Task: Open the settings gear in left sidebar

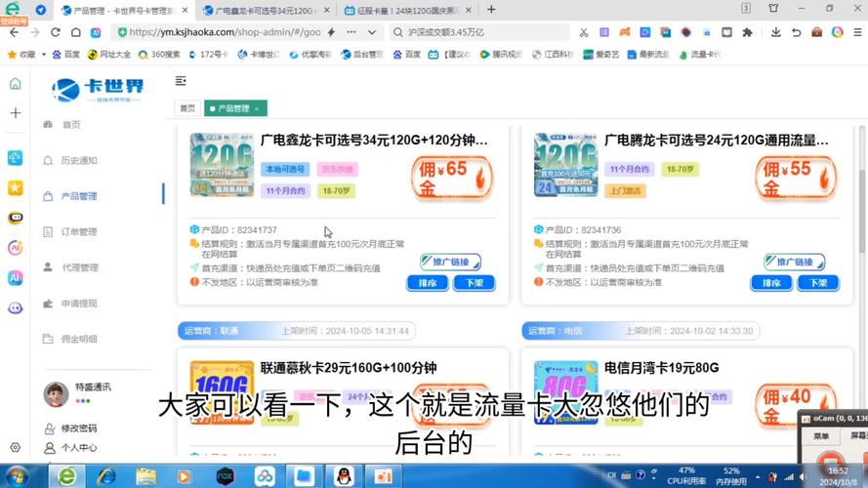Action: [16, 447]
